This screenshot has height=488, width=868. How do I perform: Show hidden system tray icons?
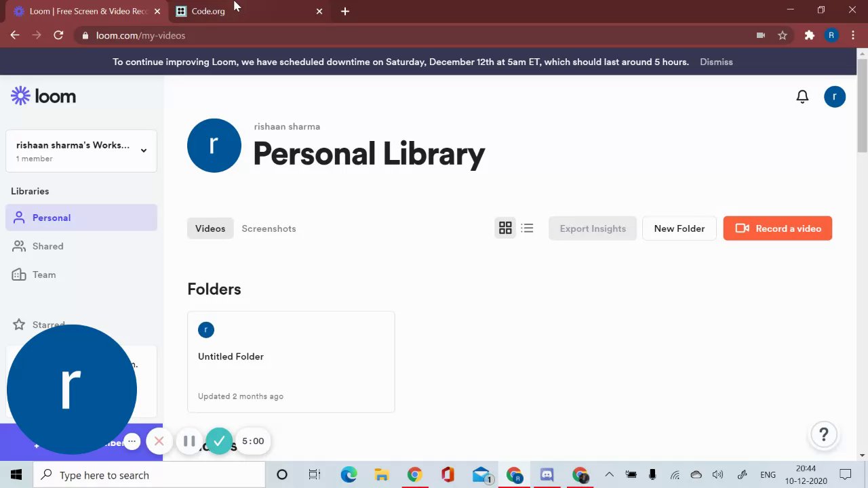pos(609,475)
